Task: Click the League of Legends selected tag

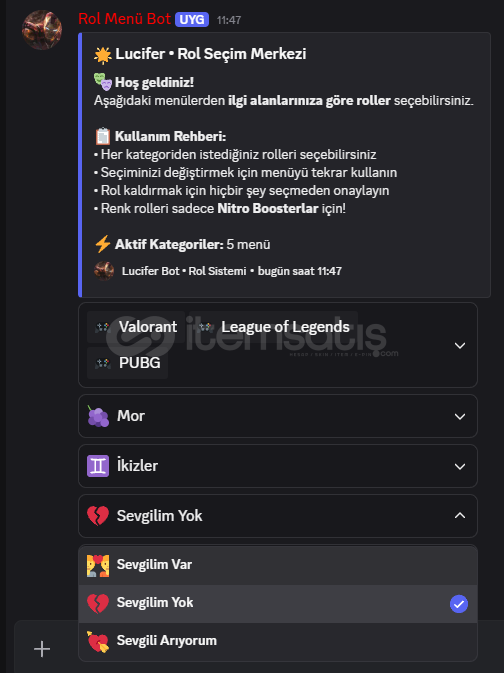Action: click(x=274, y=327)
